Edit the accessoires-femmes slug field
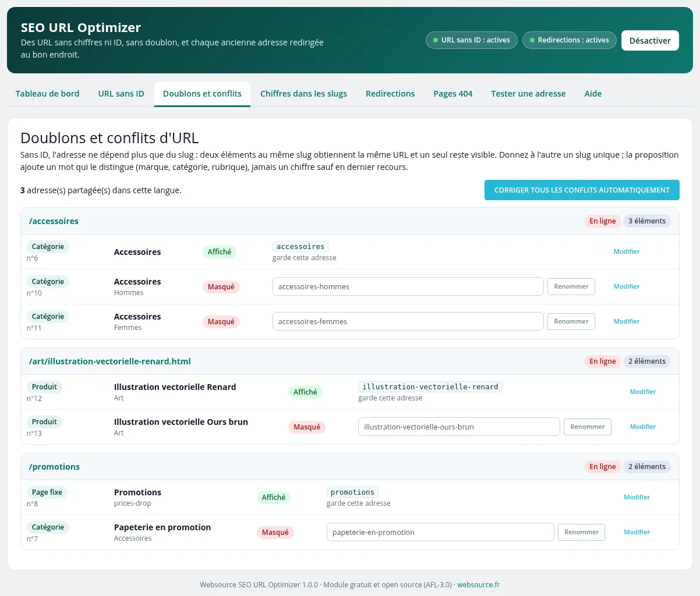700x596 pixels. tap(408, 321)
